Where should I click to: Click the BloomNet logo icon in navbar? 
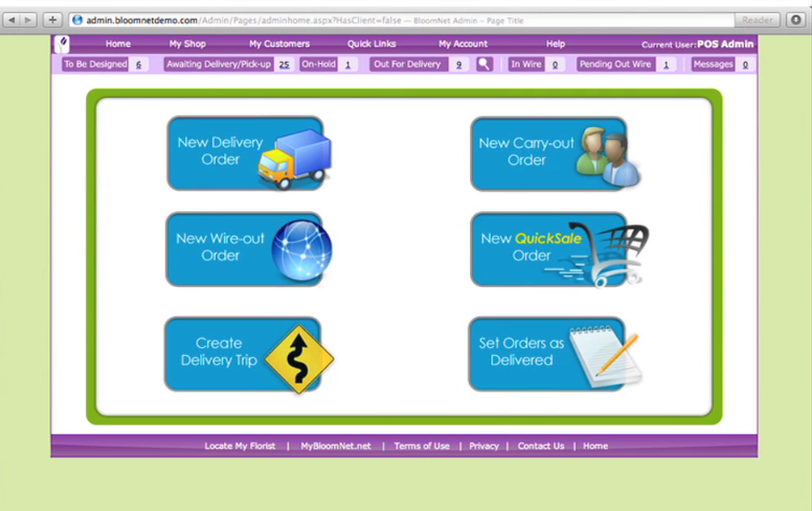61,44
